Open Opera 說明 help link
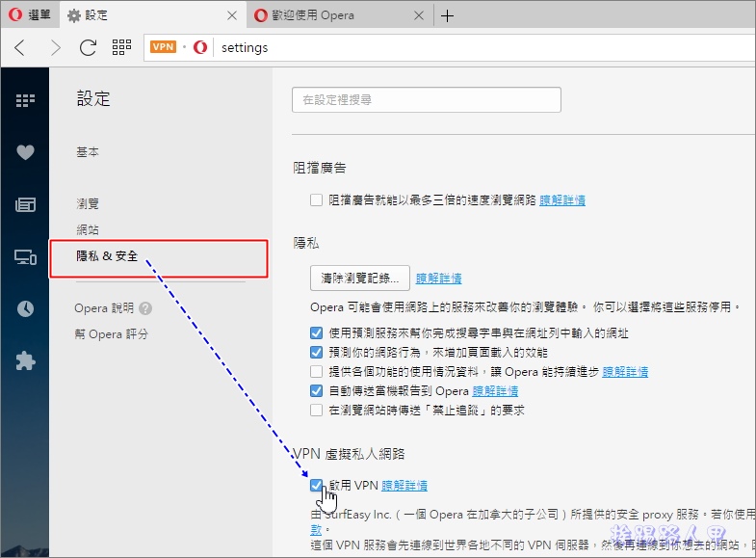756x558 pixels. (x=104, y=308)
